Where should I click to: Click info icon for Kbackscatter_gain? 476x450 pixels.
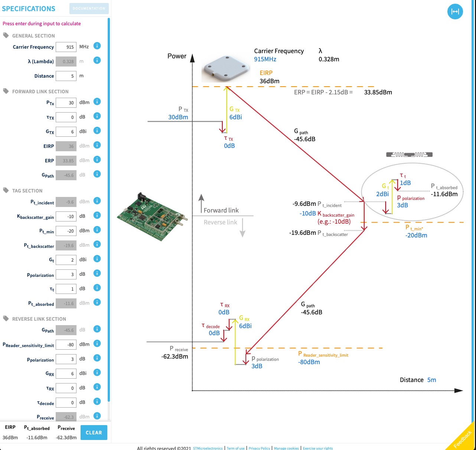pyautogui.click(x=97, y=215)
